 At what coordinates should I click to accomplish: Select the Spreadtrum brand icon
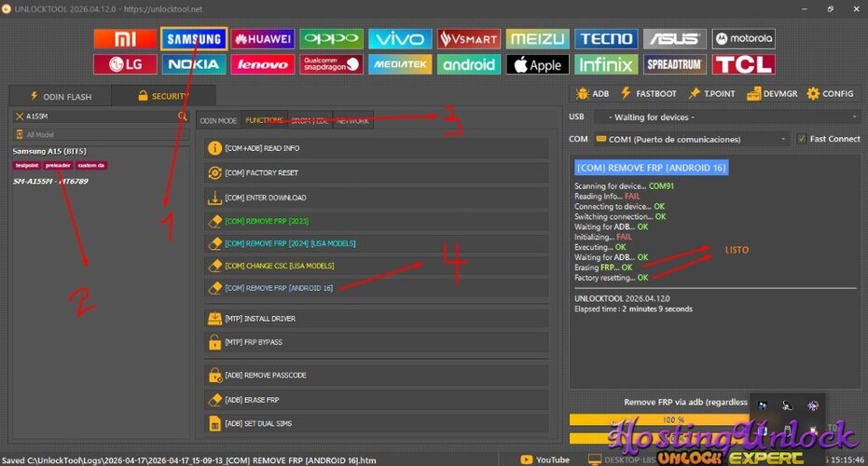point(675,64)
